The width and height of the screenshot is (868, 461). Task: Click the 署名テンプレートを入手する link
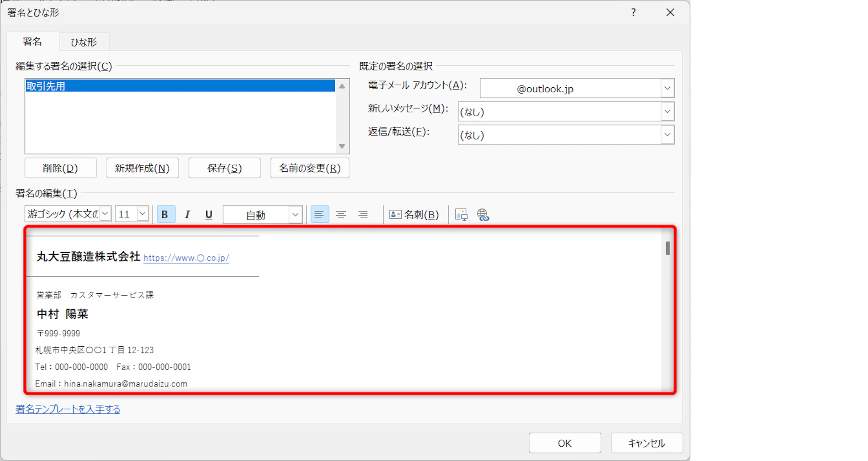click(68, 409)
